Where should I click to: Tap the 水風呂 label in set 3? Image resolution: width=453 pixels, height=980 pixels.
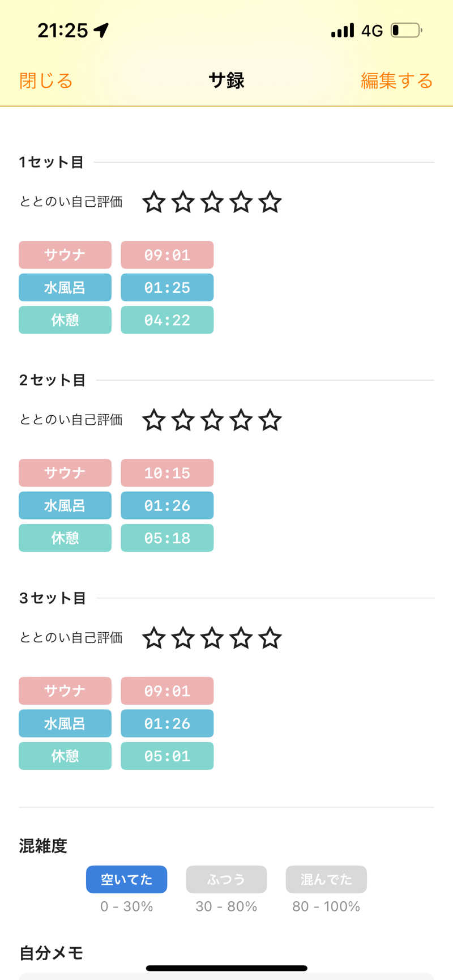65,723
